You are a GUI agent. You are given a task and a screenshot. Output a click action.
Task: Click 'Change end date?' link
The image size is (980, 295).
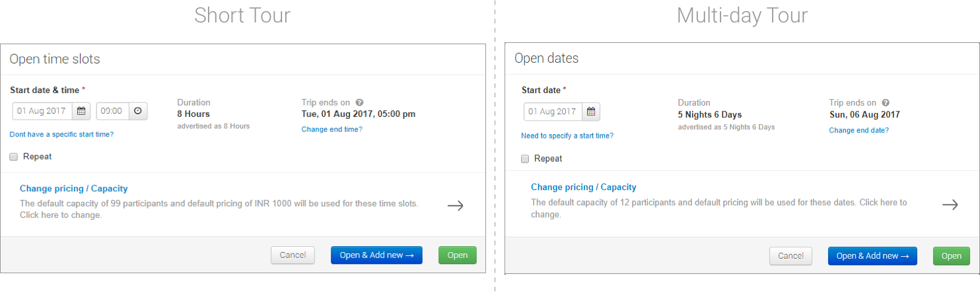point(858,130)
